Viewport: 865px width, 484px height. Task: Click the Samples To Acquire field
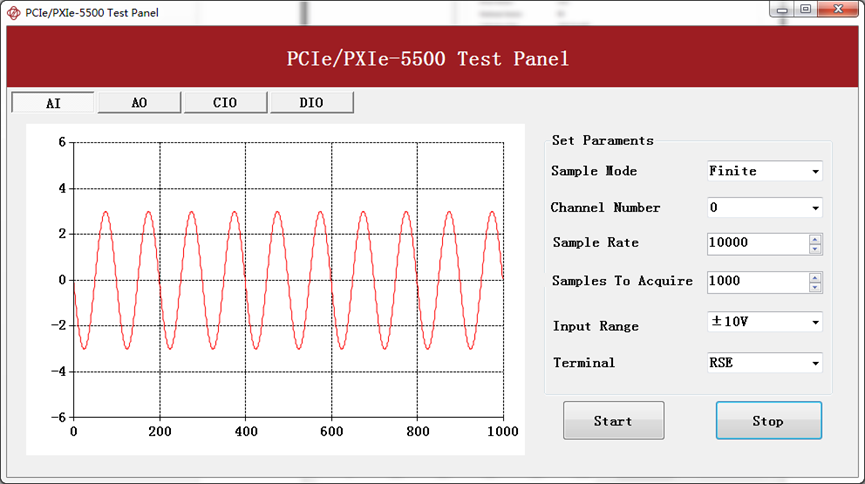[758, 281]
